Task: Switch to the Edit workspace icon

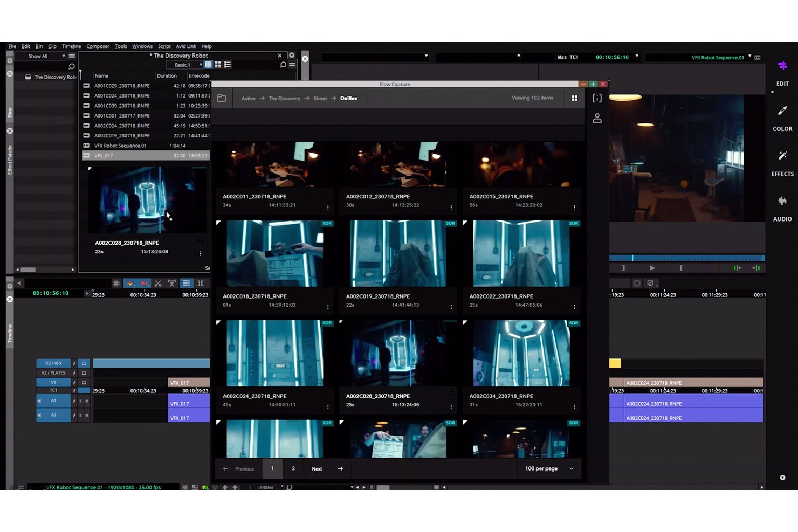Action: [782, 66]
